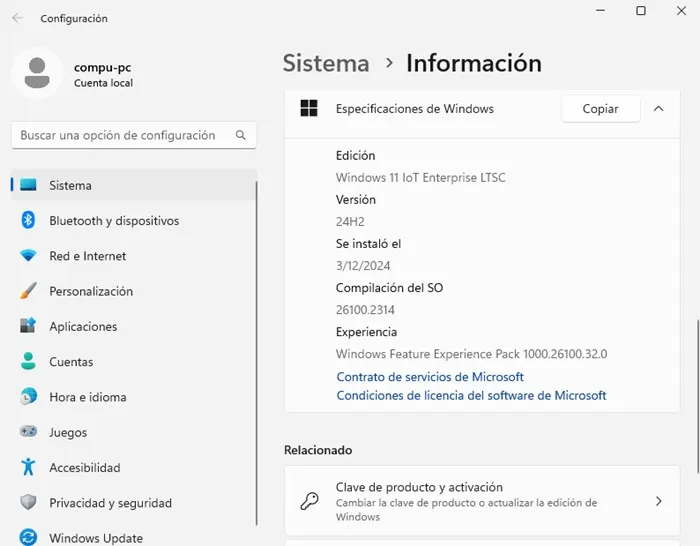Click the Compilación del SO label

click(389, 288)
